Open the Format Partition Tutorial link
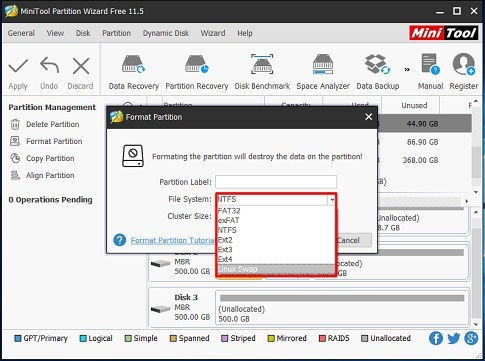 click(x=173, y=240)
